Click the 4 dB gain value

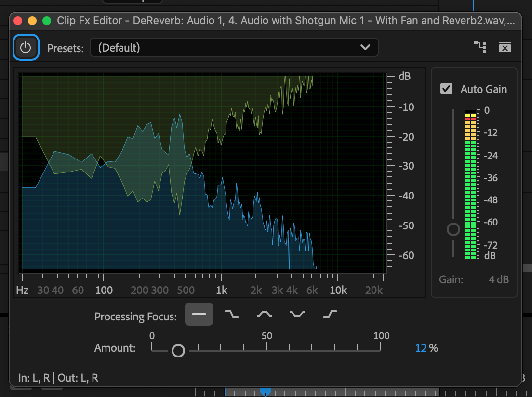click(x=498, y=279)
